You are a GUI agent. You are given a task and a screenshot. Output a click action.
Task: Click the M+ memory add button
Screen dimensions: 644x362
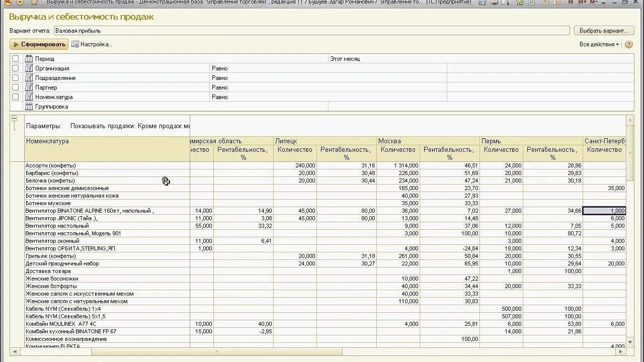(x=582, y=3)
